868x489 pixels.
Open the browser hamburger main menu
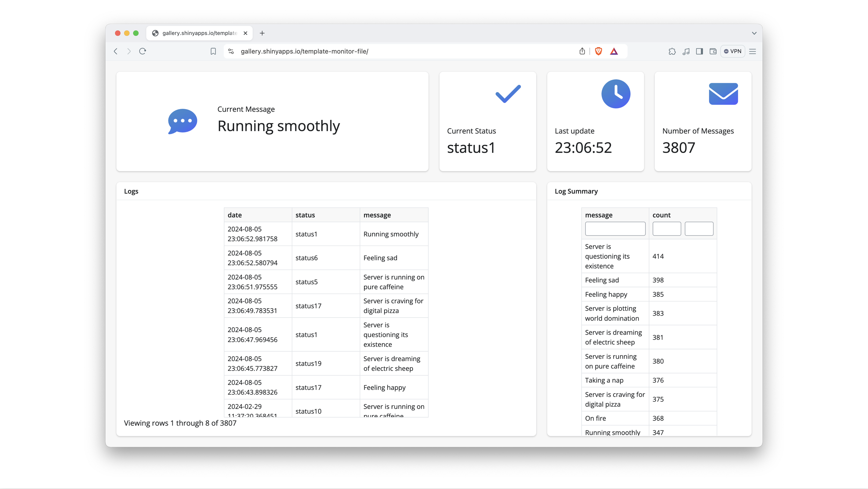tap(753, 51)
